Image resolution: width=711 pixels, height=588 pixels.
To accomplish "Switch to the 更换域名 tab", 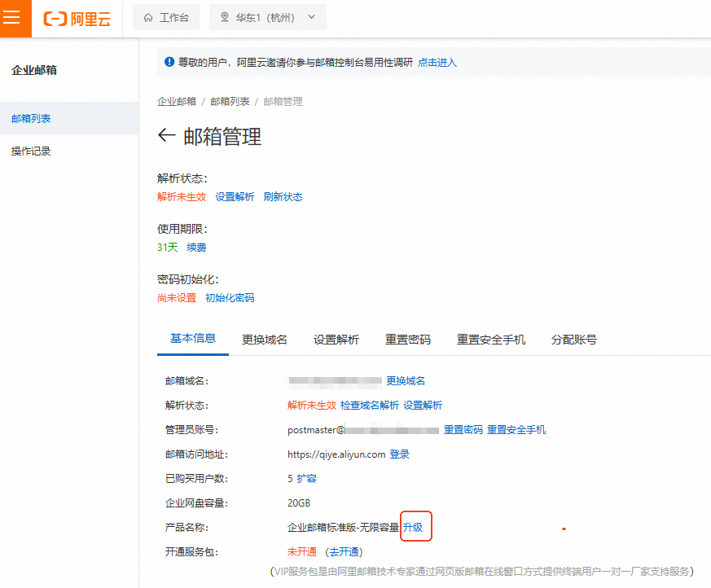I will (x=265, y=340).
